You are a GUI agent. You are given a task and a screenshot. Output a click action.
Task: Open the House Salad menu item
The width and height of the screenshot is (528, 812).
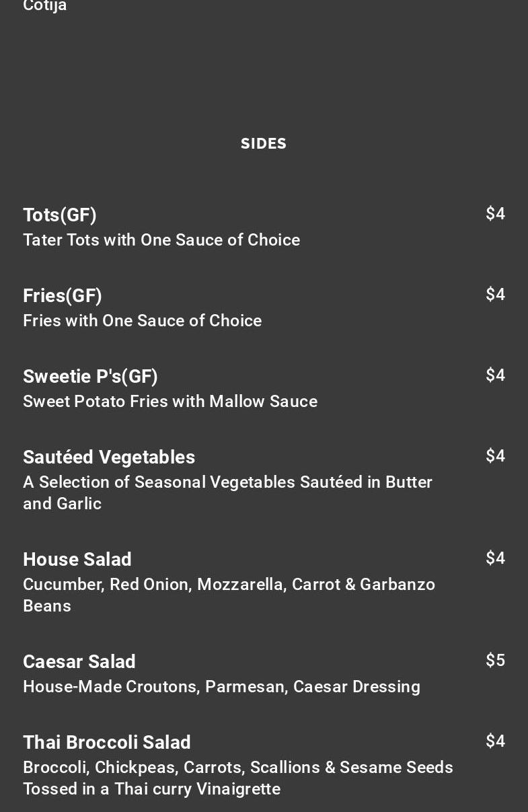pyautogui.click(x=77, y=559)
